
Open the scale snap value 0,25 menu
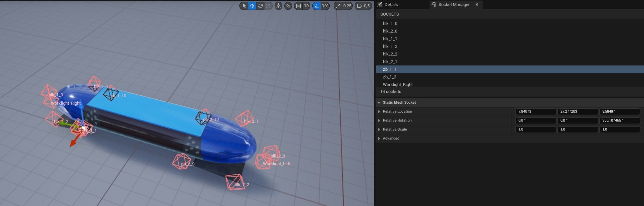coord(347,6)
